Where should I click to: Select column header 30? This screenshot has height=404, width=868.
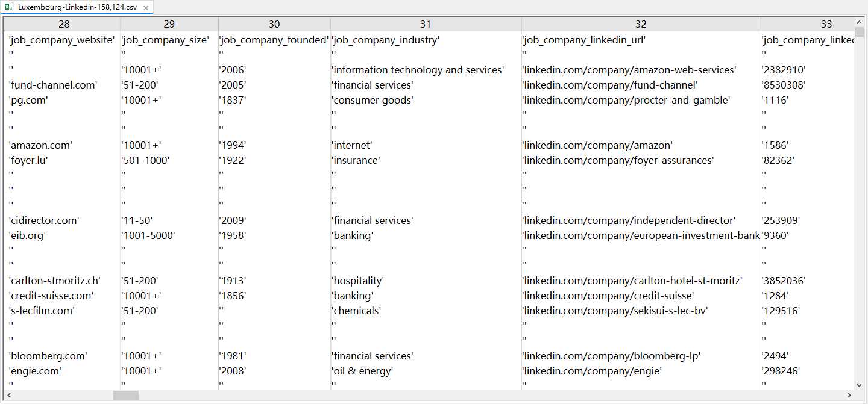pos(274,24)
